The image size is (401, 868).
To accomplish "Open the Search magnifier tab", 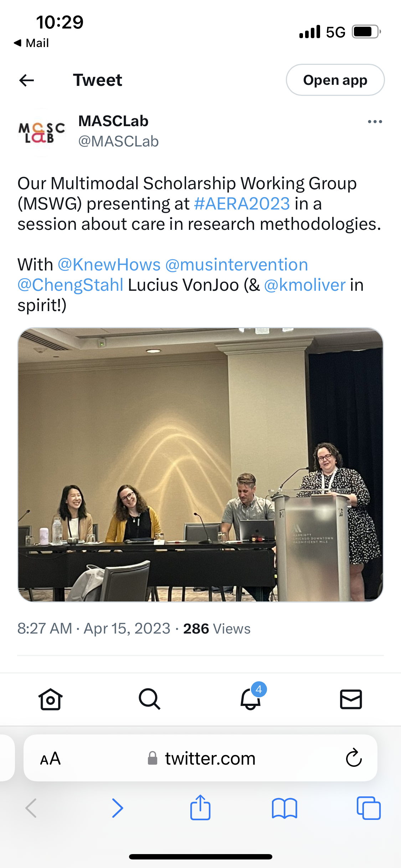I will pos(150,699).
